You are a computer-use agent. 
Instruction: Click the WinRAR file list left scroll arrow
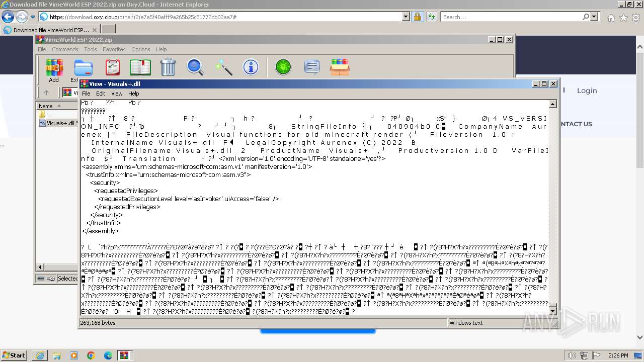point(40,267)
